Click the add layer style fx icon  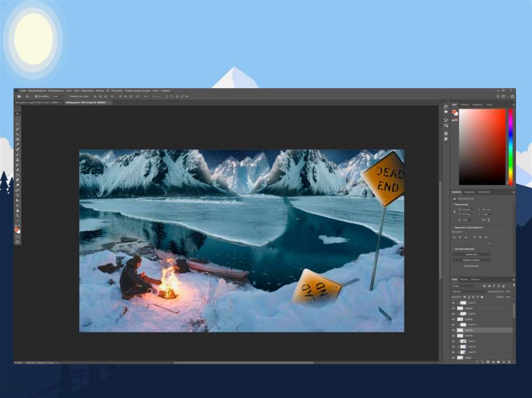483,362
